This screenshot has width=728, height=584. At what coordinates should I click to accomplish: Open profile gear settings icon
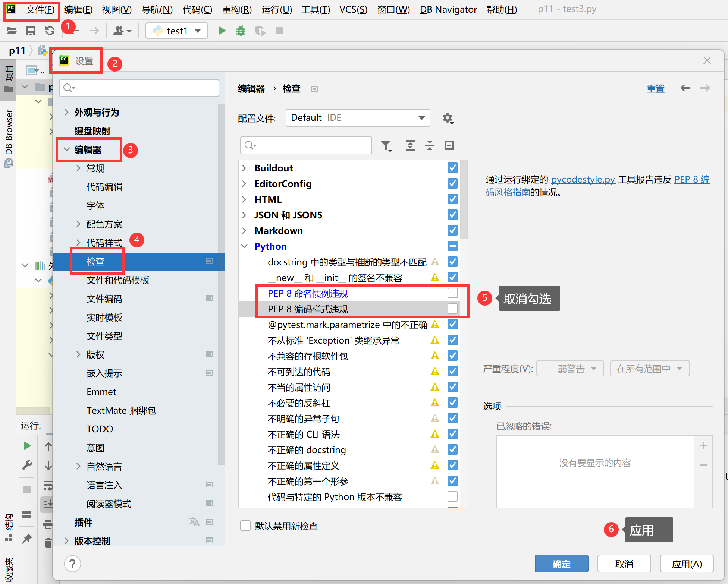(x=448, y=119)
